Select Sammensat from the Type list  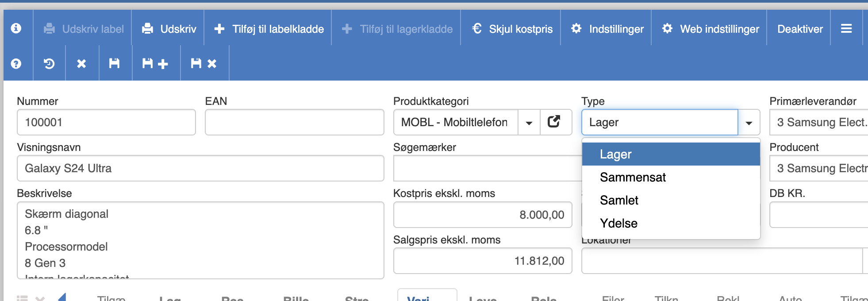tap(633, 178)
